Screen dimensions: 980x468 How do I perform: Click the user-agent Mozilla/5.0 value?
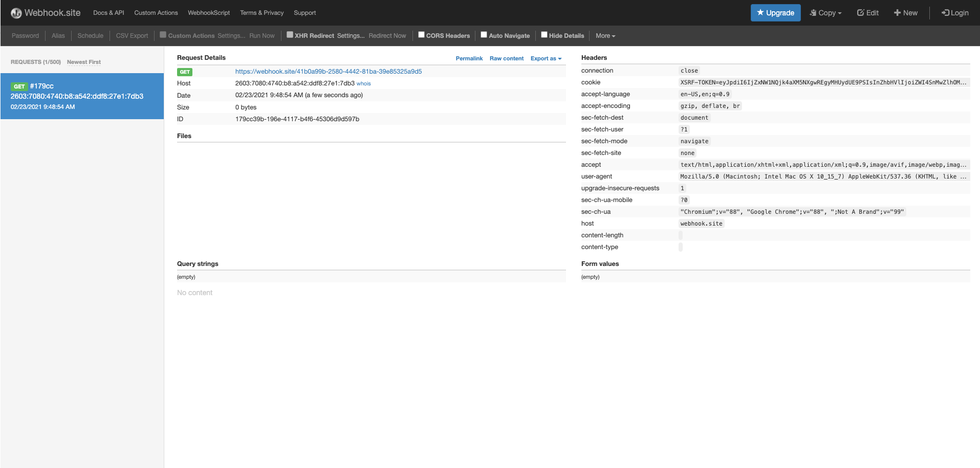(x=823, y=176)
